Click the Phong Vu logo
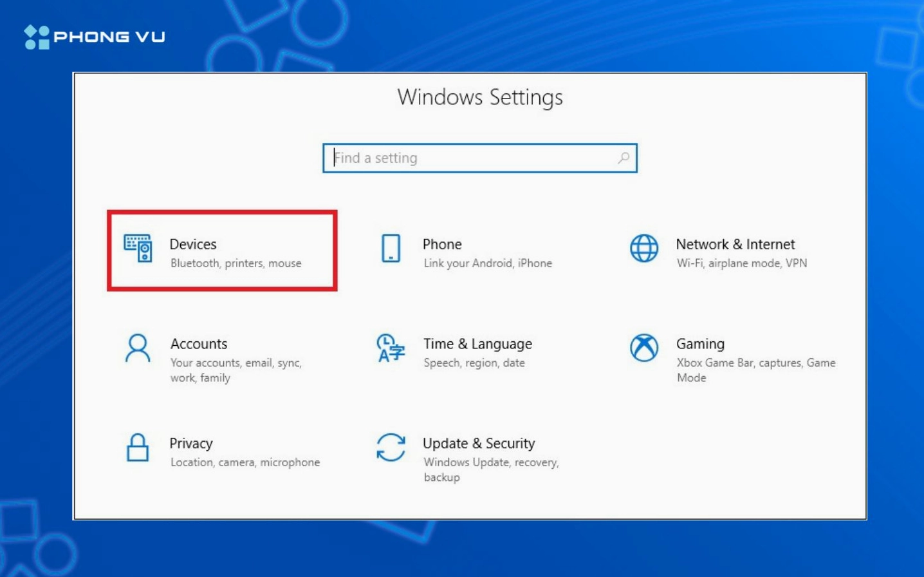The image size is (924, 577). point(94,35)
